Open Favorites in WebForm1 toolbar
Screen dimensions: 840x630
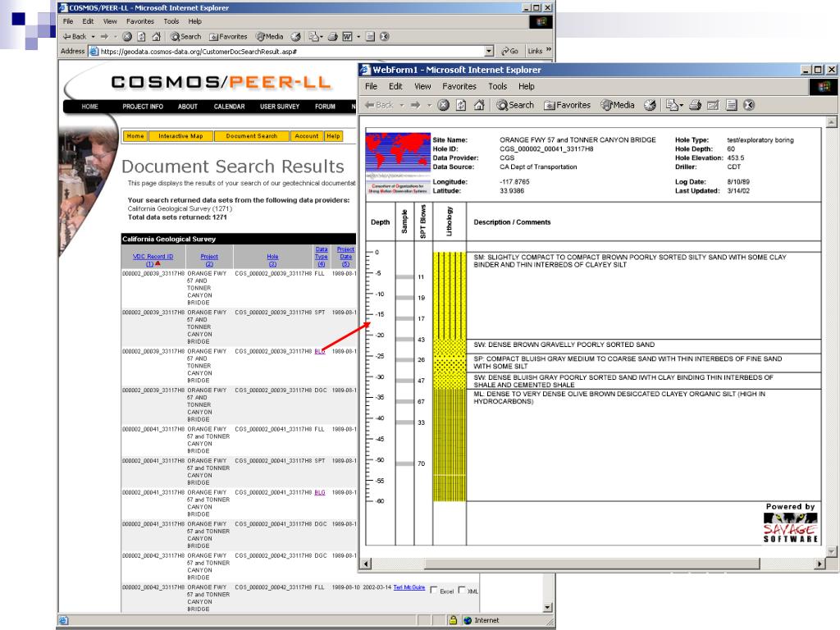pyautogui.click(x=568, y=105)
